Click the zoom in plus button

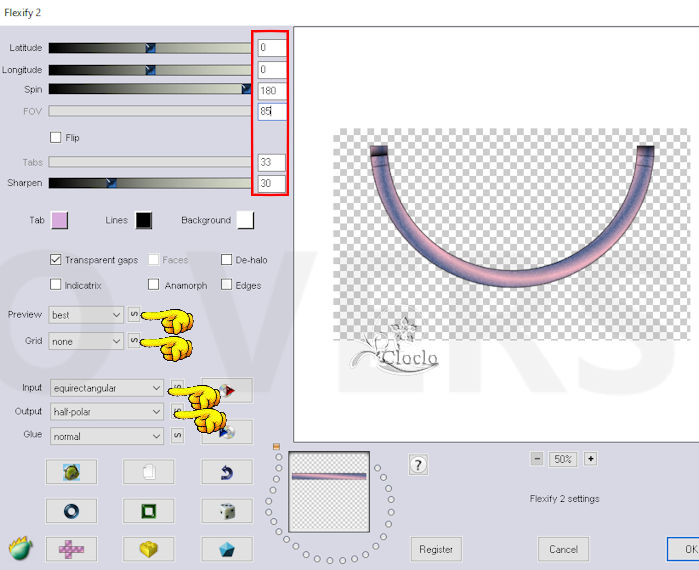[590, 459]
